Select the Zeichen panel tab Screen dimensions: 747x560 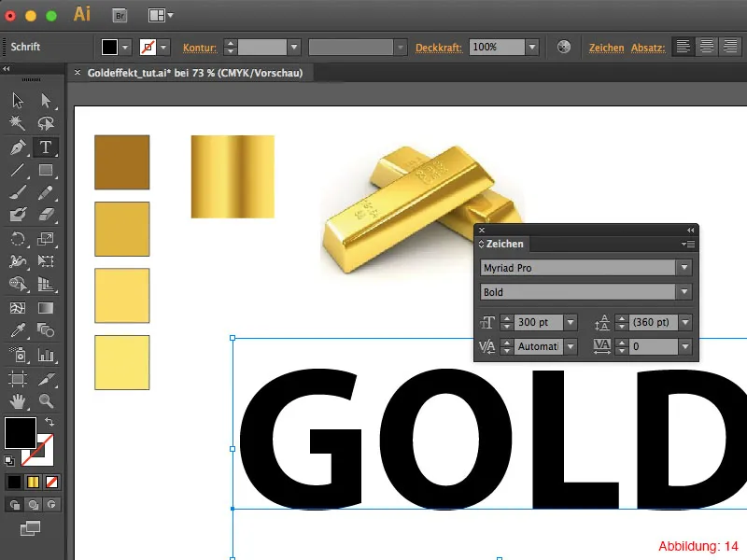(x=501, y=244)
